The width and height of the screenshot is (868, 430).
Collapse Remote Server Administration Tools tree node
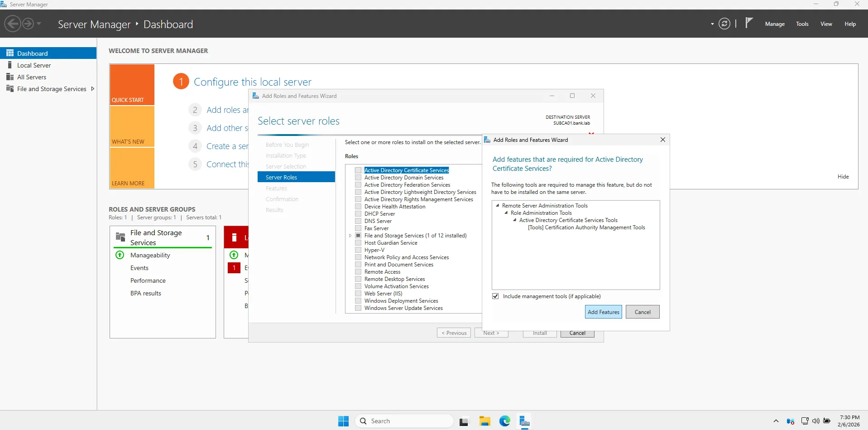tap(498, 206)
